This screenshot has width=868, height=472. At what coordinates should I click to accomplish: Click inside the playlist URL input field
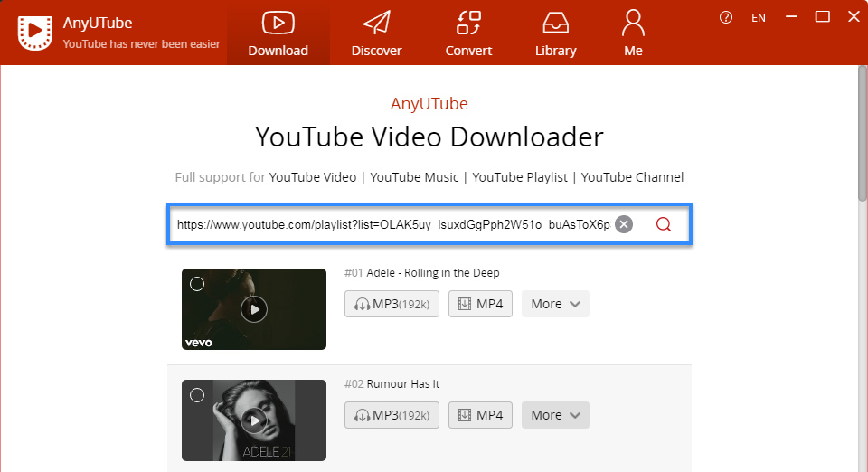(393, 224)
